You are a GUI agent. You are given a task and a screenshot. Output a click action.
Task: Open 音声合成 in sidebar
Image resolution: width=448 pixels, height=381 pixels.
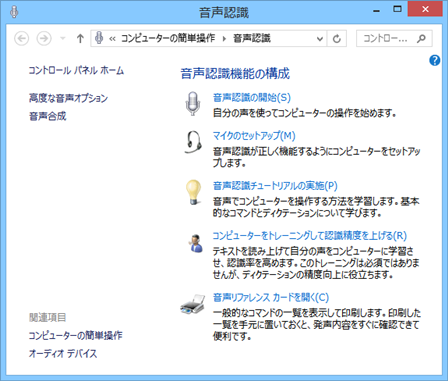[x=48, y=116]
